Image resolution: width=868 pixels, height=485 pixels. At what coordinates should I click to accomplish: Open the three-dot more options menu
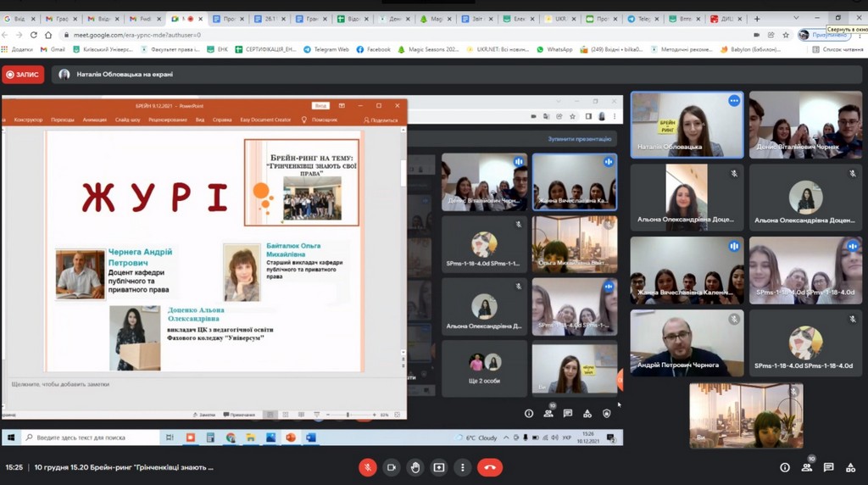click(462, 467)
